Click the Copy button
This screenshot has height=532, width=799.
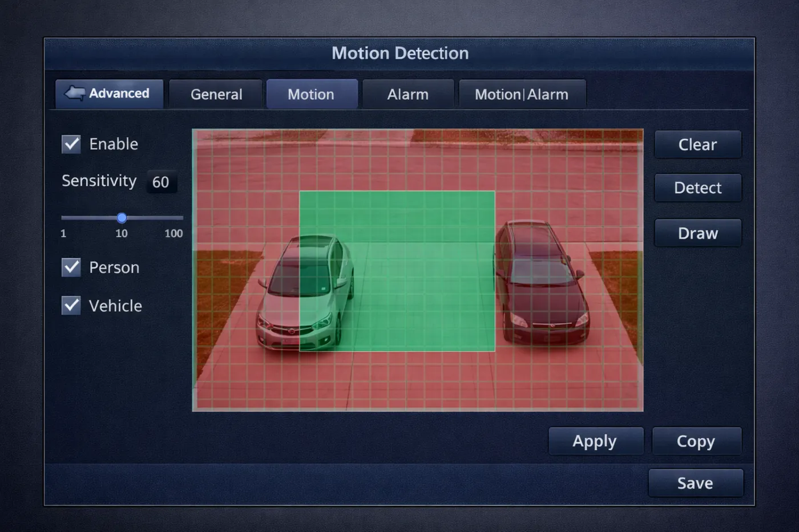point(696,441)
